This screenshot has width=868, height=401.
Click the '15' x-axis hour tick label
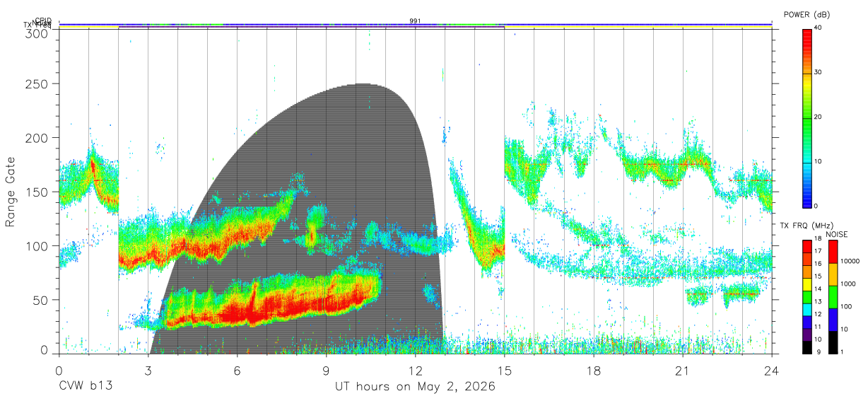tap(504, 370)
